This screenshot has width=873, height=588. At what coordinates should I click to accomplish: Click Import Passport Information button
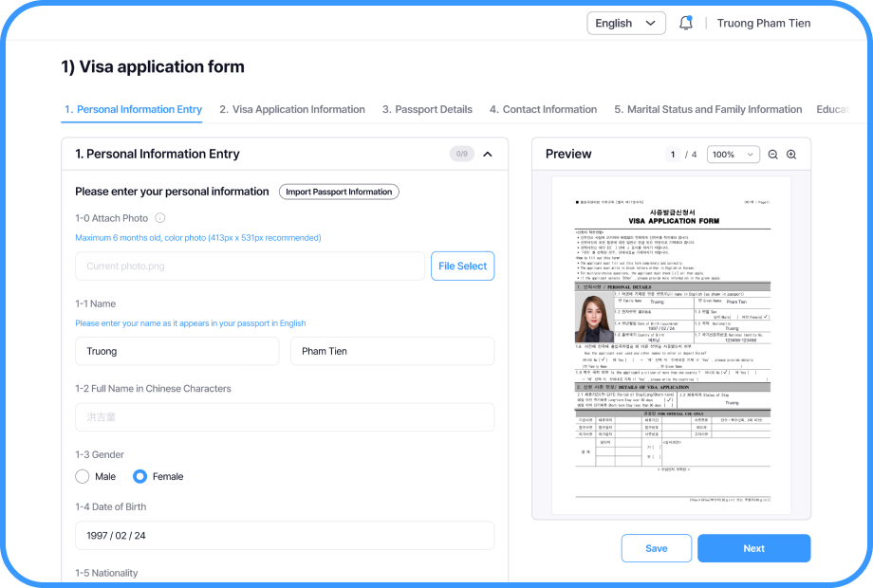339,192
